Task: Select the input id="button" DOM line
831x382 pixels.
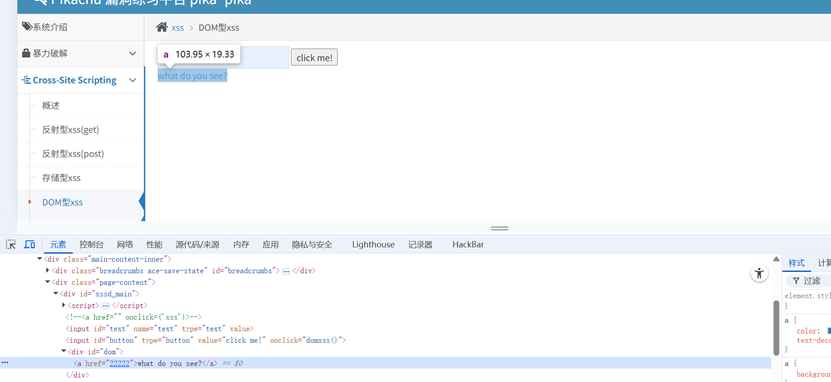Action: pos(206,340)
